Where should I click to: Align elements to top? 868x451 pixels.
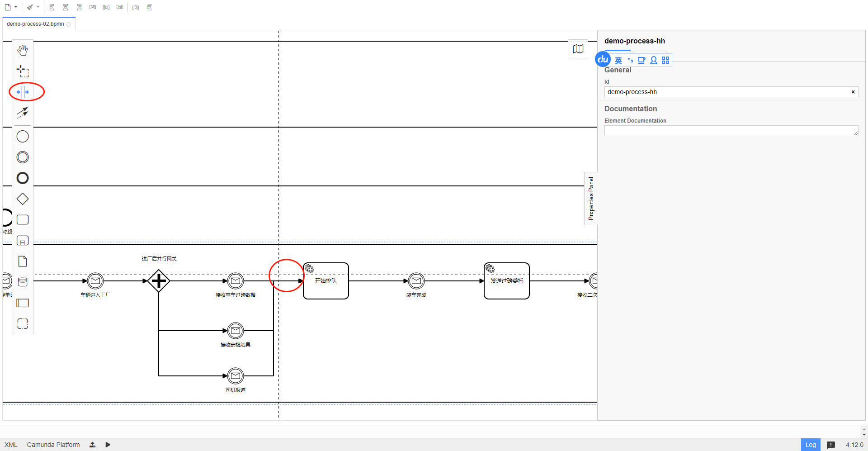pyautogui.click(x=93, y=7)
